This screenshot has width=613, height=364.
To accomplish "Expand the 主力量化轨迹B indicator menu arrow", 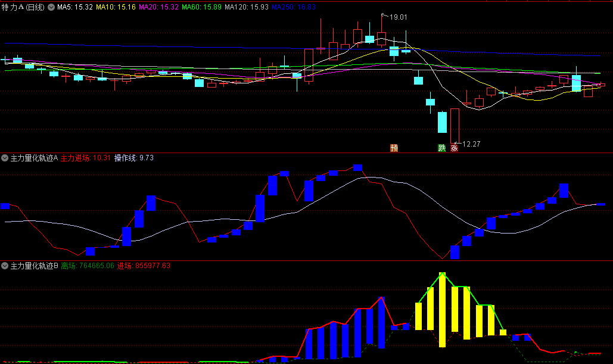I will 5,266.
